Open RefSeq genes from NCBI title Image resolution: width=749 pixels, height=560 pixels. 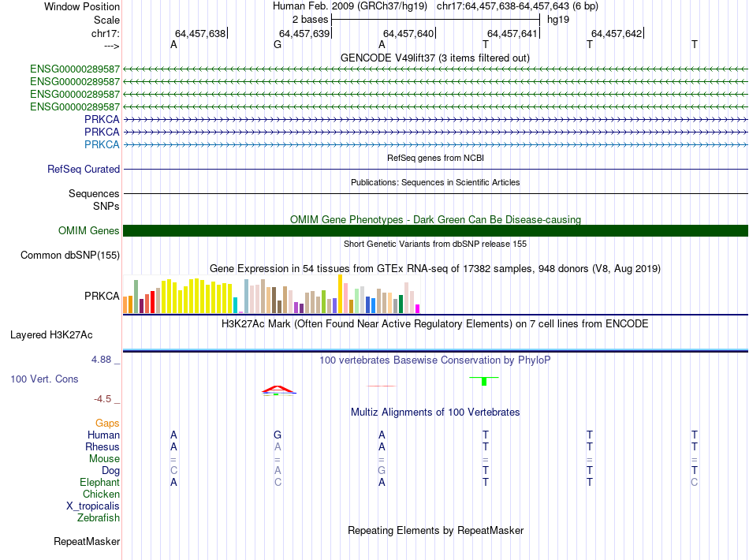(x=436, y=158)
